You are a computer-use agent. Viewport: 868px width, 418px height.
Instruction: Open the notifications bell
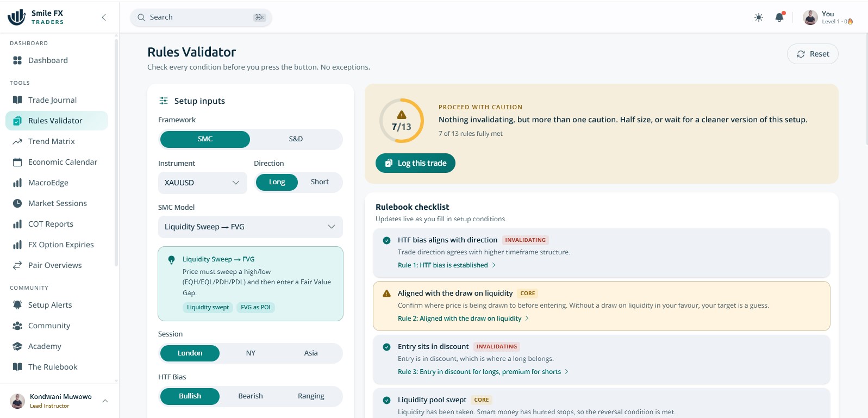pyautogui.click(x=779, y=17)
